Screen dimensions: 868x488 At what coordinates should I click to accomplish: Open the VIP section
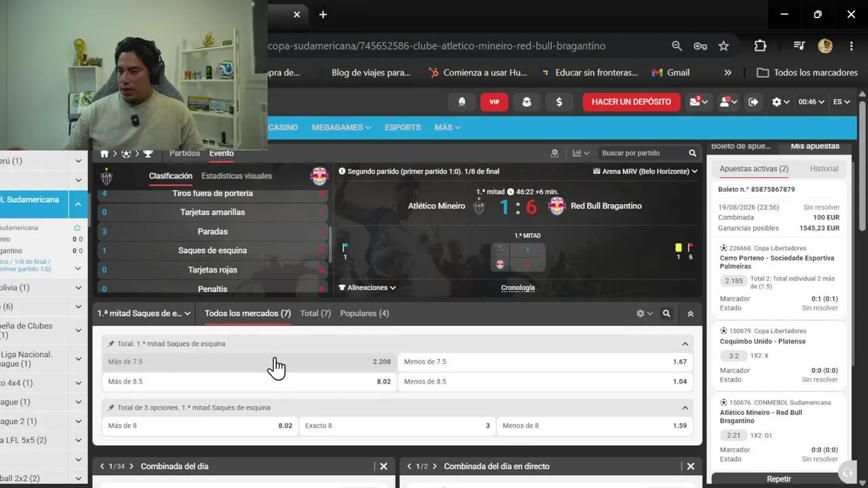coord(494,102)
